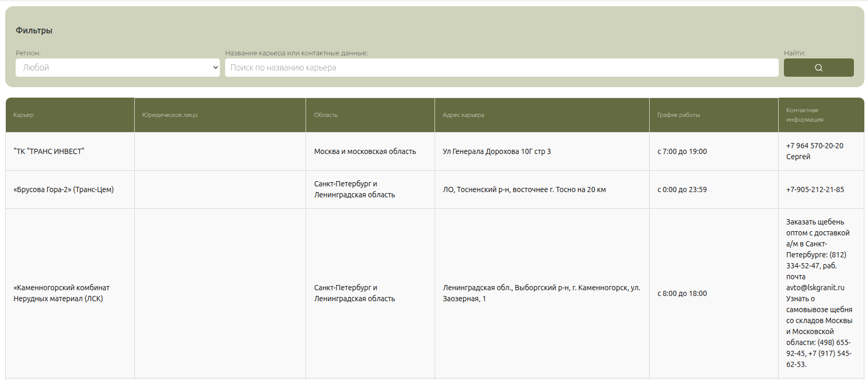This screenshot has height=380, width=868.
Task: Click the quarry name search field
Action: pyautogui.click(x=501, y=68)
